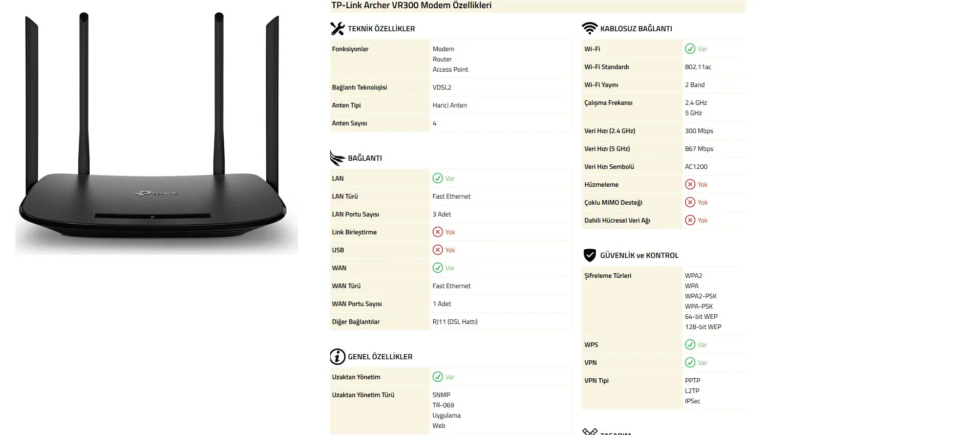Click the BAĞLANTI section heading
Image resolution: width=980 pixels, height=435 pixels.
pyautogui.click(x=365, y=158)
